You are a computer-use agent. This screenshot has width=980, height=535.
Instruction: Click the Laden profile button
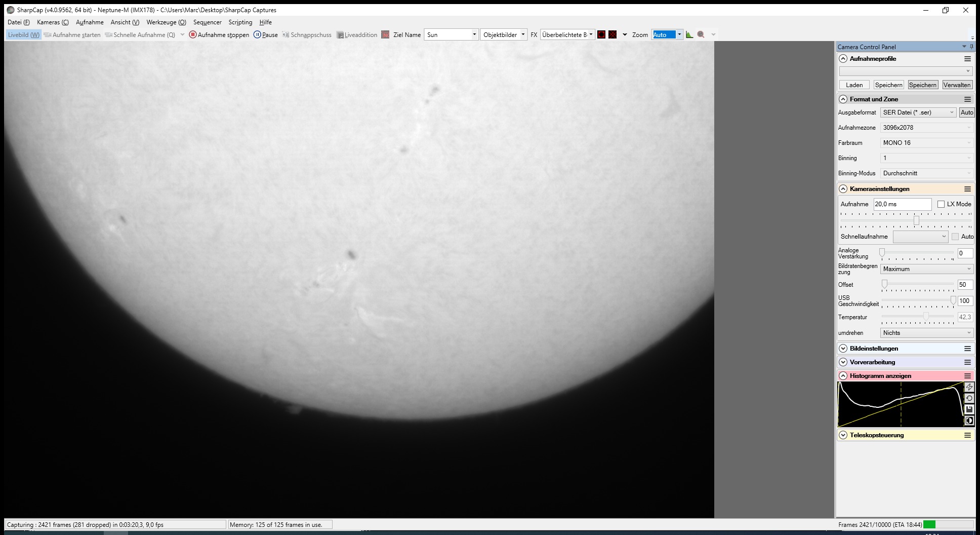[854, 85]
